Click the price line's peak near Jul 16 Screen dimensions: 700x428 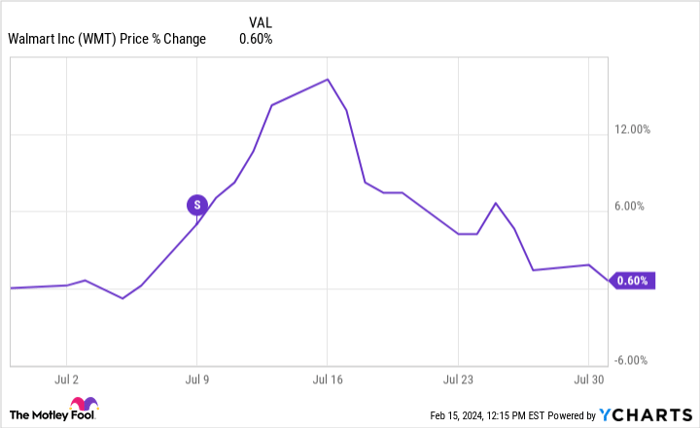(328, 79)
